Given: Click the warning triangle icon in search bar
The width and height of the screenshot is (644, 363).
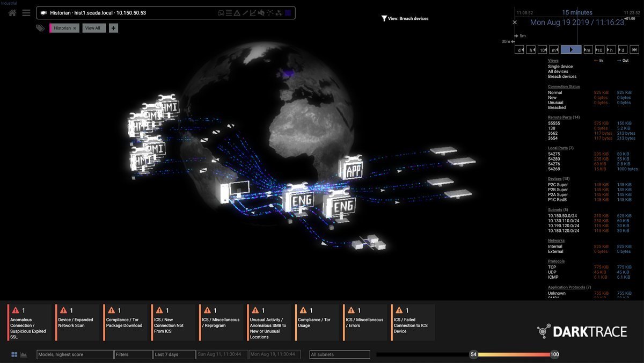Looking at the screenshot, I should (237, 13).
